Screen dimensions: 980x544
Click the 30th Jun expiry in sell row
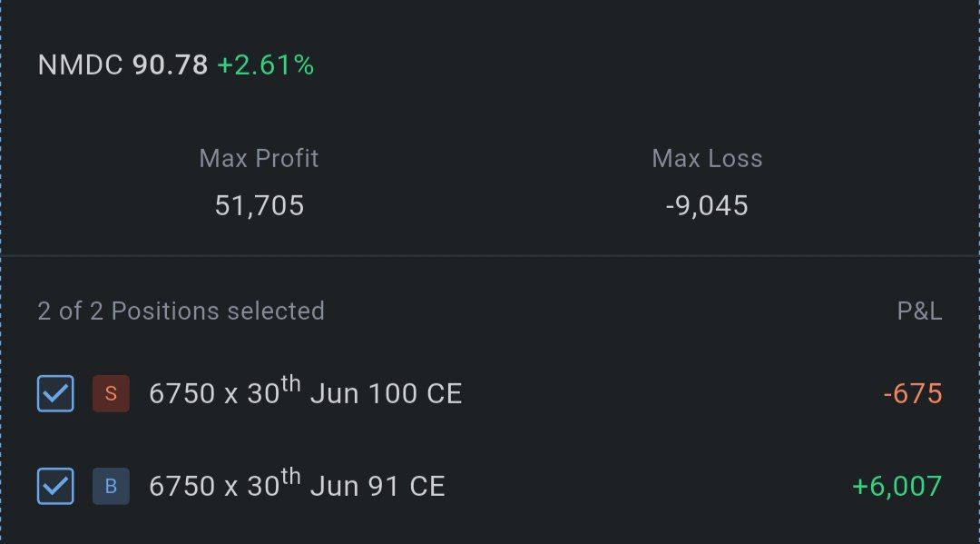click(304, 392)
